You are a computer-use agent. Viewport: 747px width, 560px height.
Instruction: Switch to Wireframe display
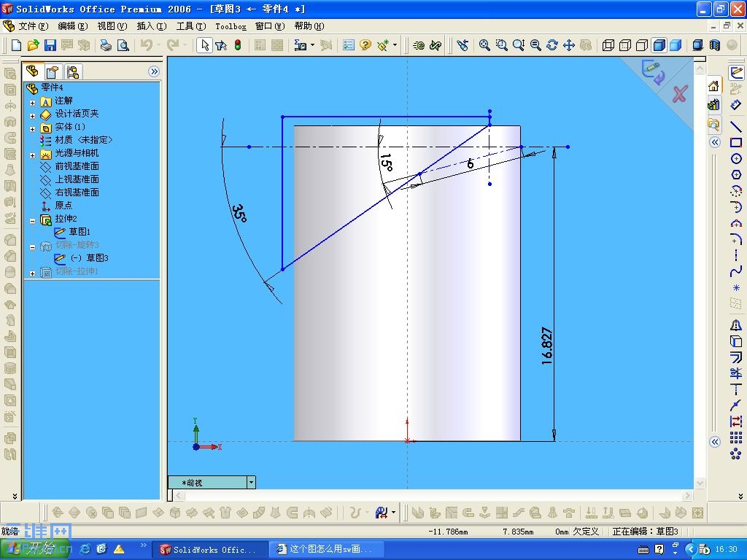(x=608, y=45)
